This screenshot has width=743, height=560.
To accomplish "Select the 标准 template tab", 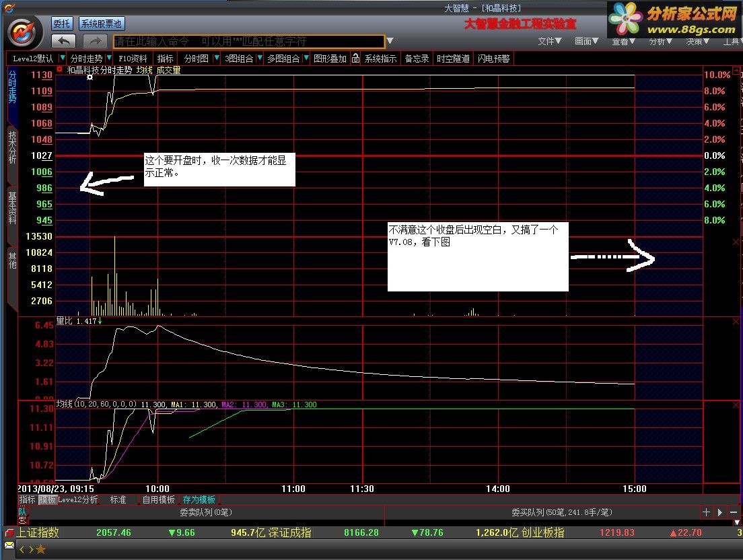I will pyautogui.click(x=118, y=499).
